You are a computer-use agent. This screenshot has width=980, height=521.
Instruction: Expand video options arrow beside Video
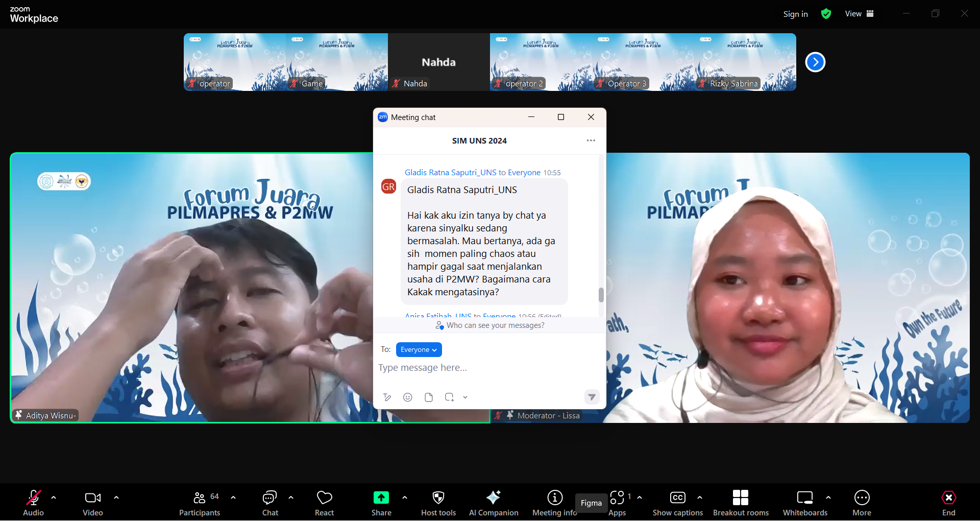click(x=116, y=497)
